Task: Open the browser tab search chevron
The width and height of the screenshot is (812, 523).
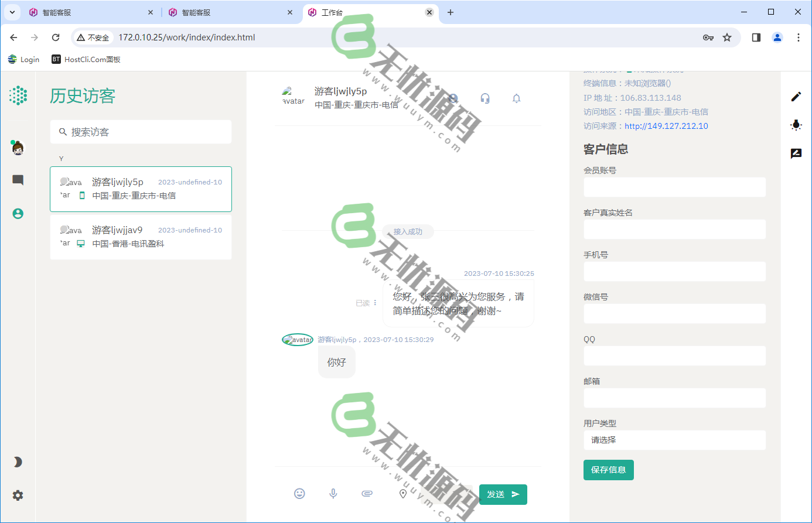Action: pos(12,12)
